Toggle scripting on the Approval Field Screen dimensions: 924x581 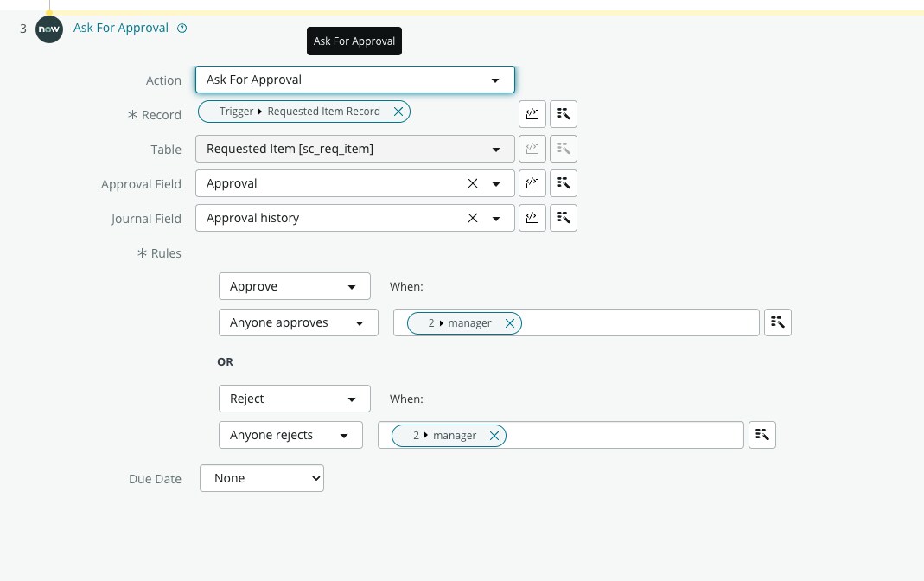coord(532,182)
